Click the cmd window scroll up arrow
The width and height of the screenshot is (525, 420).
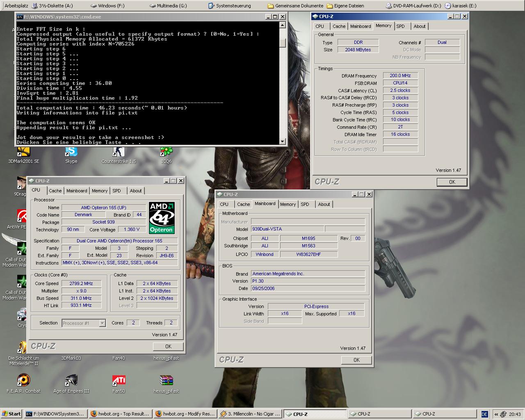tap(282, 25)
